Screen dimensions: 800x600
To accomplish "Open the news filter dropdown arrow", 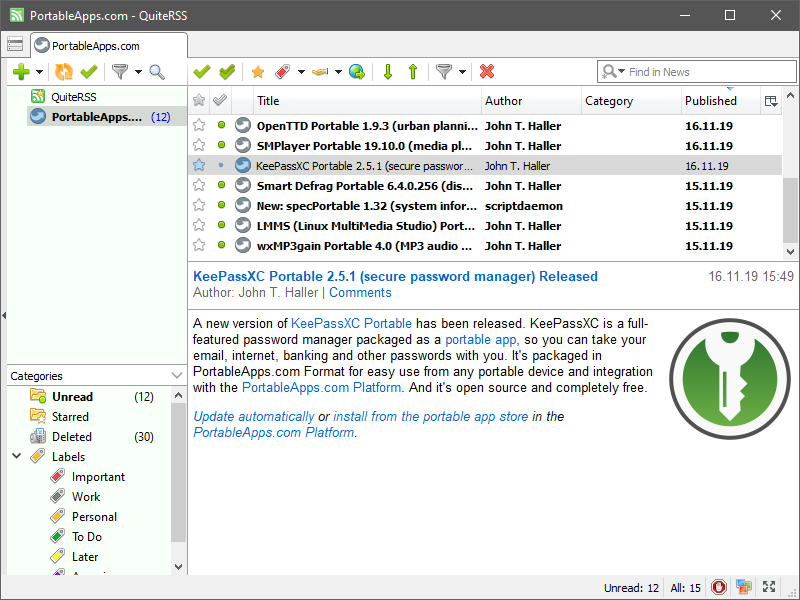I will 464,71.
